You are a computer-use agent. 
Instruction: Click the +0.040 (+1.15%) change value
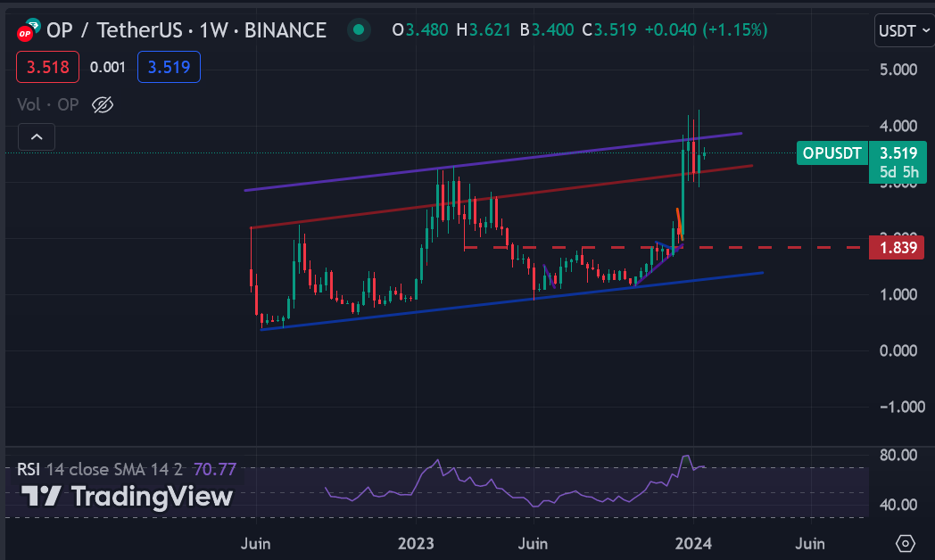click(x=706, y=29)
